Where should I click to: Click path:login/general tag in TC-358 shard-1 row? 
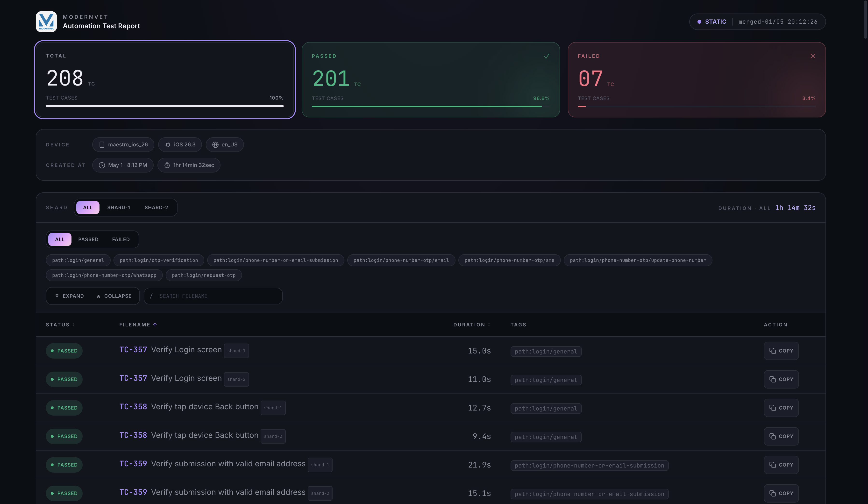pos(546,409)
